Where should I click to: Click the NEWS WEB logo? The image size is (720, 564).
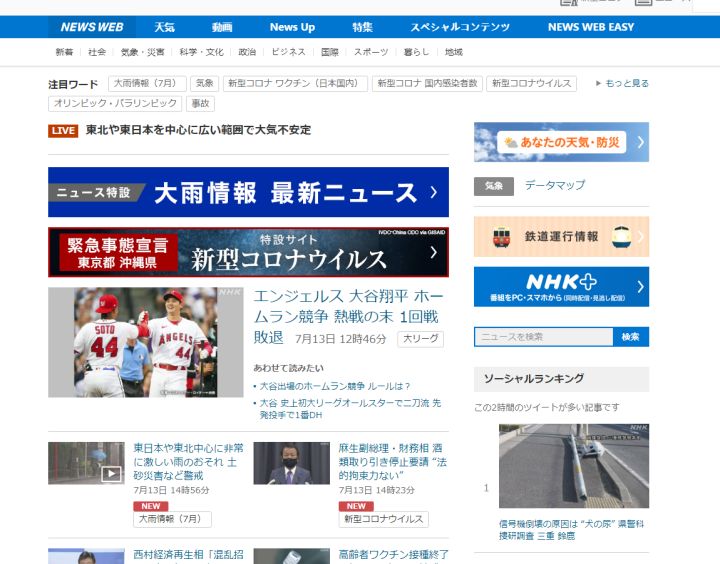point(92,27)
